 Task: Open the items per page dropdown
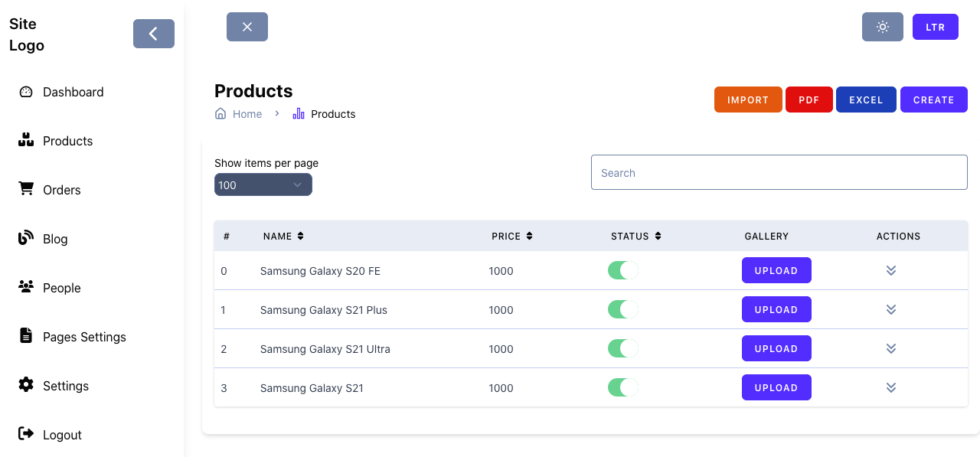[x=263, y=185]
